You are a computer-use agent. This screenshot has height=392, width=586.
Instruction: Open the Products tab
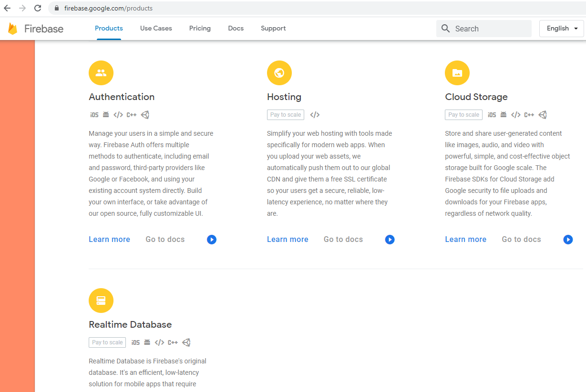click(x=109, y=29)
